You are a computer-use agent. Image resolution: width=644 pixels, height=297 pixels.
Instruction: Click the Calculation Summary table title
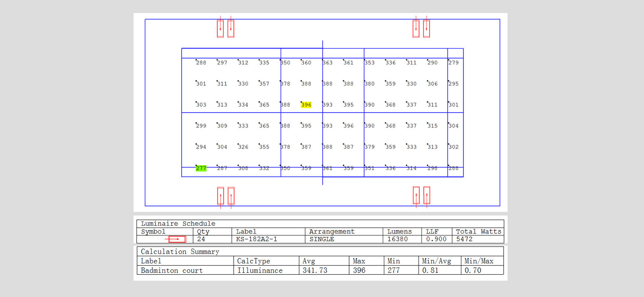(x=180, y=251)
